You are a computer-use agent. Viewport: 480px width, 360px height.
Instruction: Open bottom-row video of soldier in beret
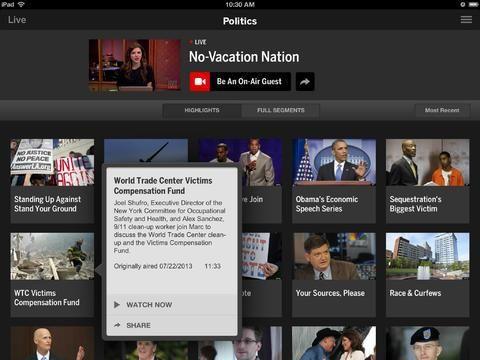pyautogui.click(x=428, y=343)
